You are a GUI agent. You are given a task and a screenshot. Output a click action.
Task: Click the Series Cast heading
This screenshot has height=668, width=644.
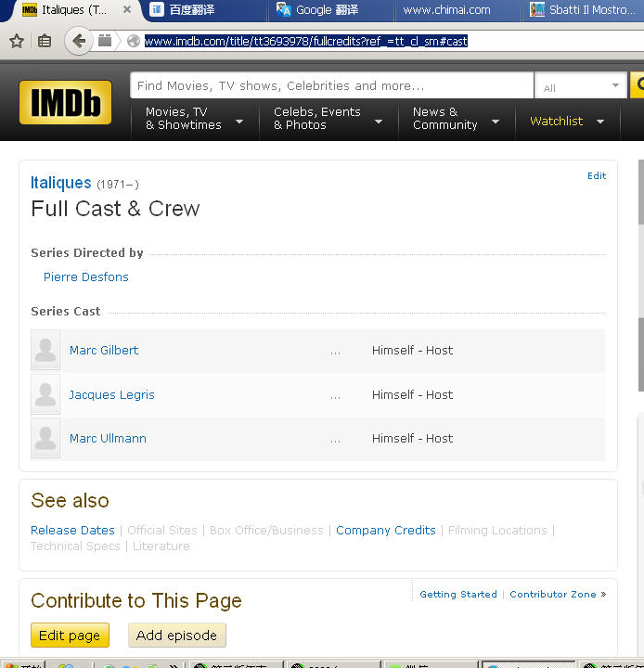point(66,312)
